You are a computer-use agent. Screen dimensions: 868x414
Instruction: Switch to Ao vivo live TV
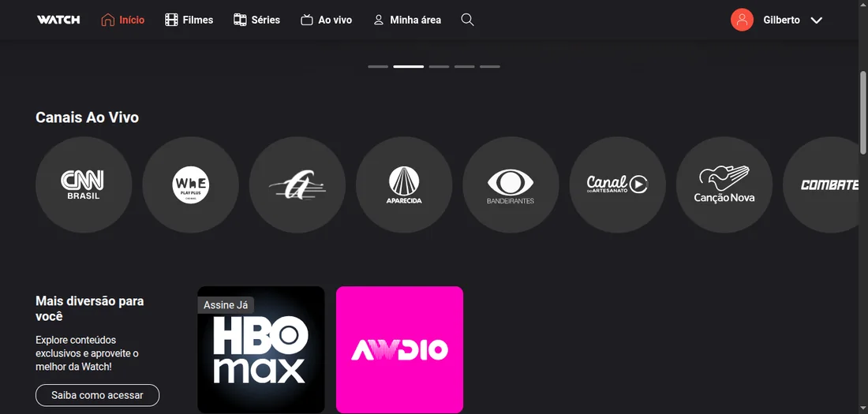(x=326, y=20)
